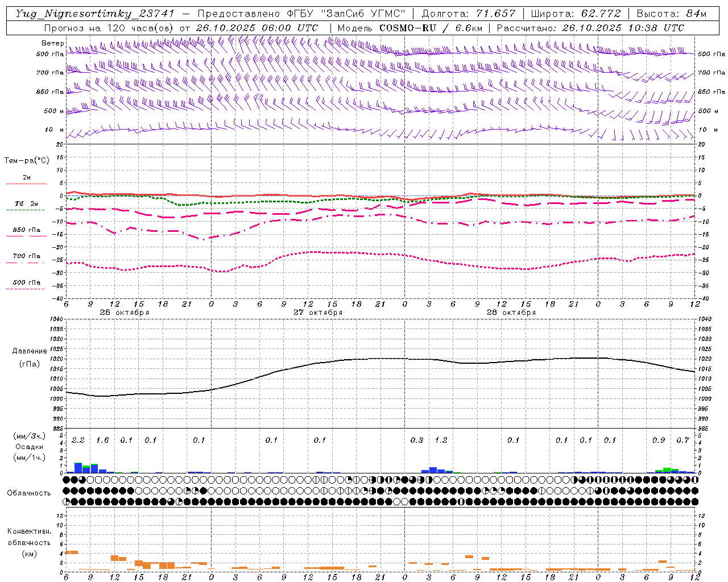The image size is (728, 582).
Task: Click the station title Yug_Nignesortimky_23741
Action: (x=95, y=14)
